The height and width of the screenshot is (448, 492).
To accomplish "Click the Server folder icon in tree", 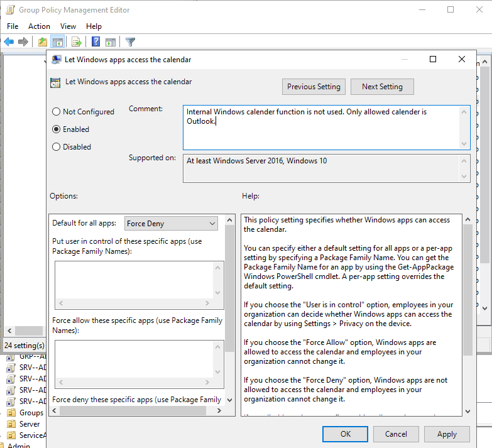I will (x=11, y=424).
